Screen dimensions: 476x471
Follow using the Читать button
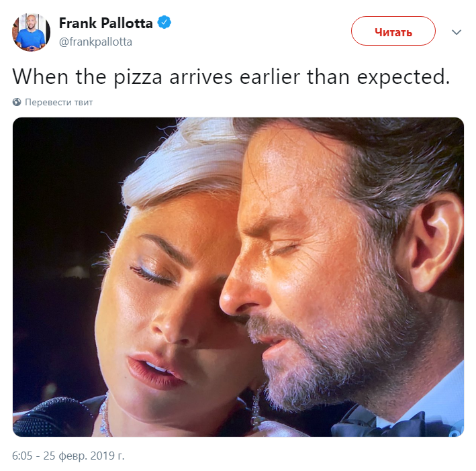pyautogui.click(x=393, y=31)
